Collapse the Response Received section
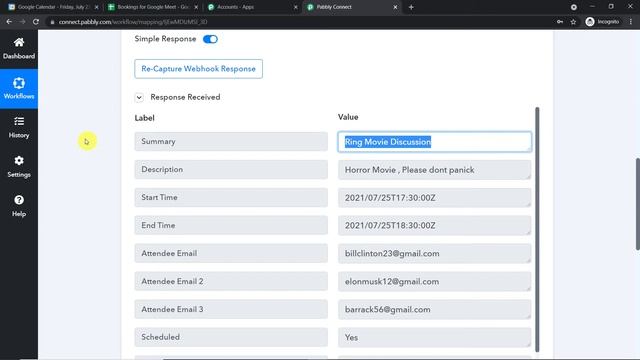 click(139, 98)
